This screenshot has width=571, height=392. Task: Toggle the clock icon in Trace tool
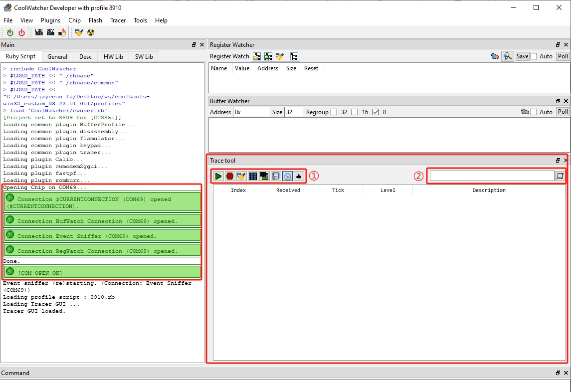pyautogui.click(x=288, y=177)
